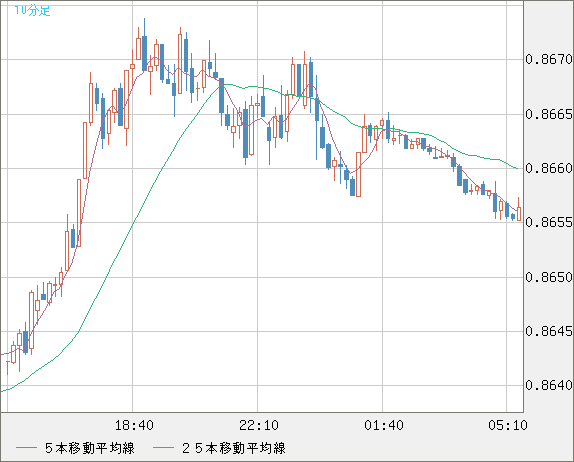Click the 0.8670 price axis label
Viewport: 574px width, 462px height.
coord(549,59)
